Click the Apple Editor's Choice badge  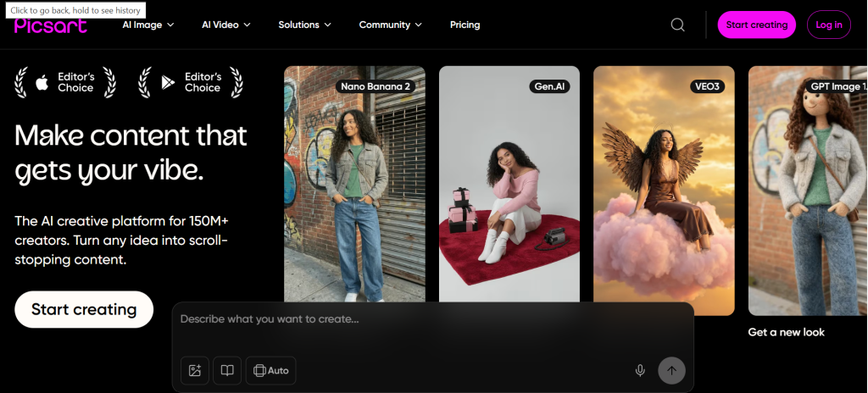(x=66, y=82)
